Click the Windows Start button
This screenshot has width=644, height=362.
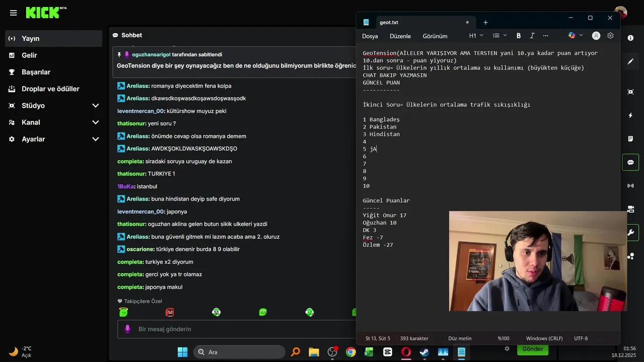point(182,352)
